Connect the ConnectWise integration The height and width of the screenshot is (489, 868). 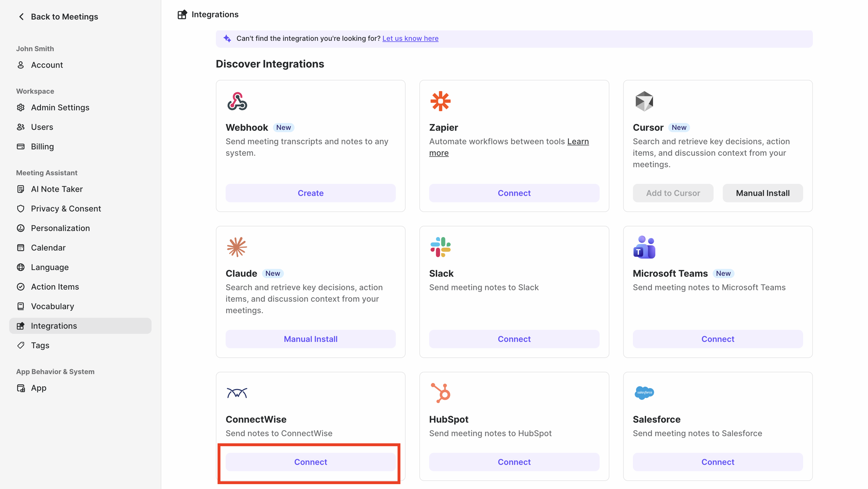pos(310,462)
